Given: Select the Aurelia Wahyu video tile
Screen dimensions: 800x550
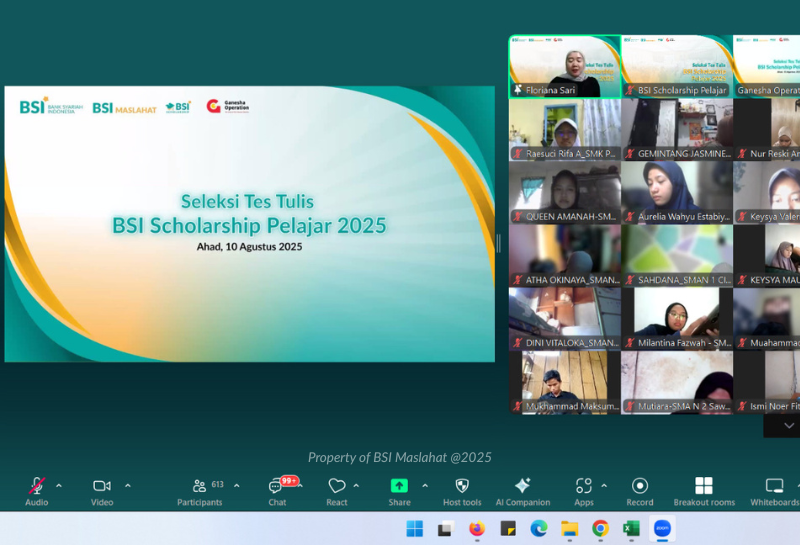Looking at the screenshot, I should 677,192.
